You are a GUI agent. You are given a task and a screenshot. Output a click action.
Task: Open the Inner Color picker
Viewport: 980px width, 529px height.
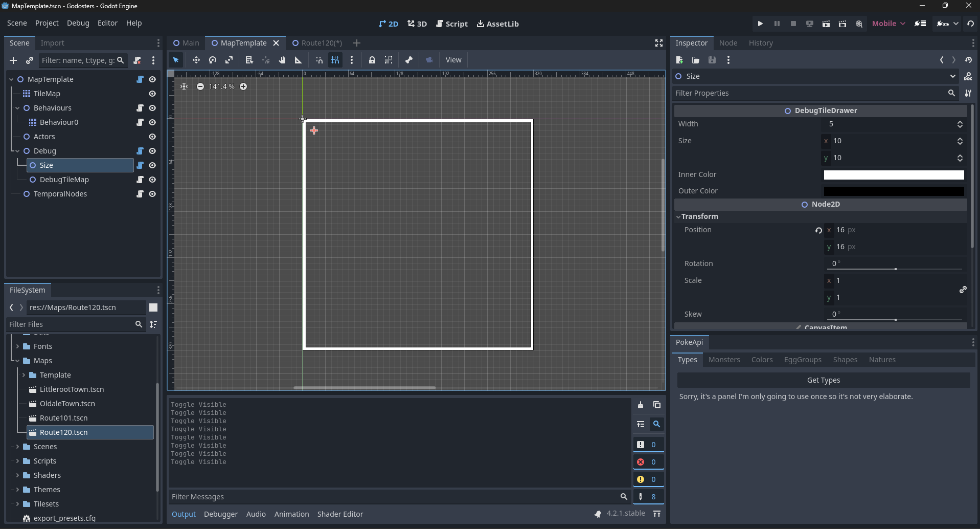[894, 175]
